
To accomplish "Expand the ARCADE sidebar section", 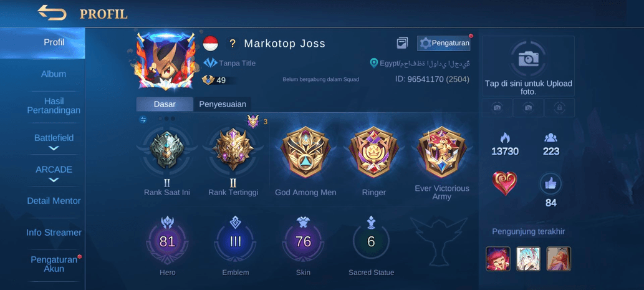I will 54,173.
